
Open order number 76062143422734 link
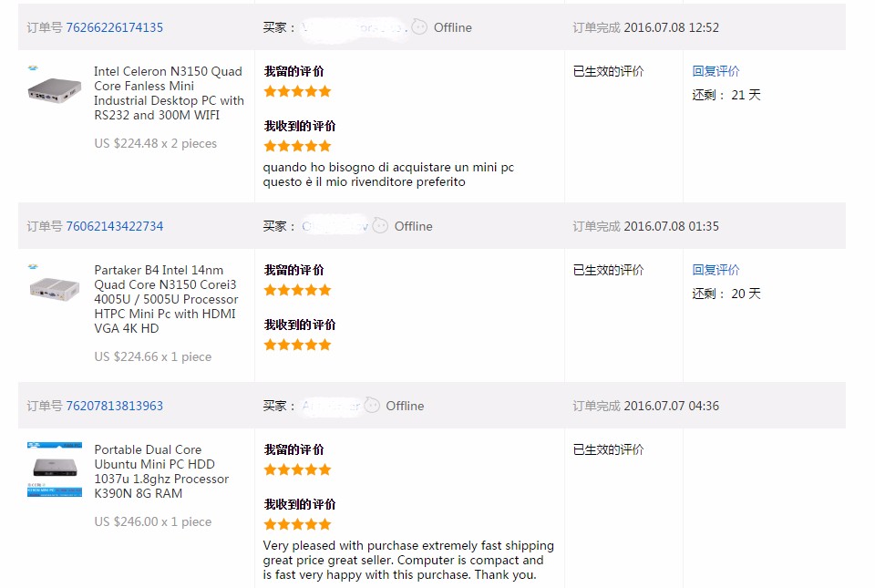point(115,226)
